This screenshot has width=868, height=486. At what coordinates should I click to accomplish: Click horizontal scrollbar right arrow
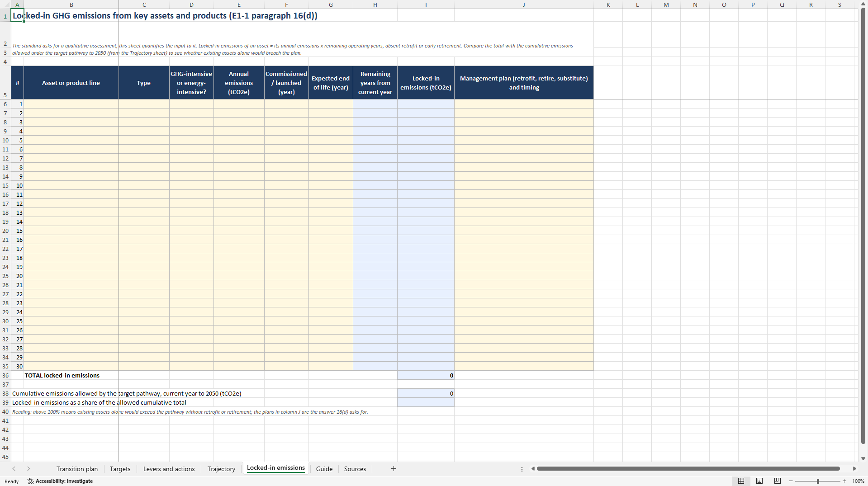tap(854, 469)
